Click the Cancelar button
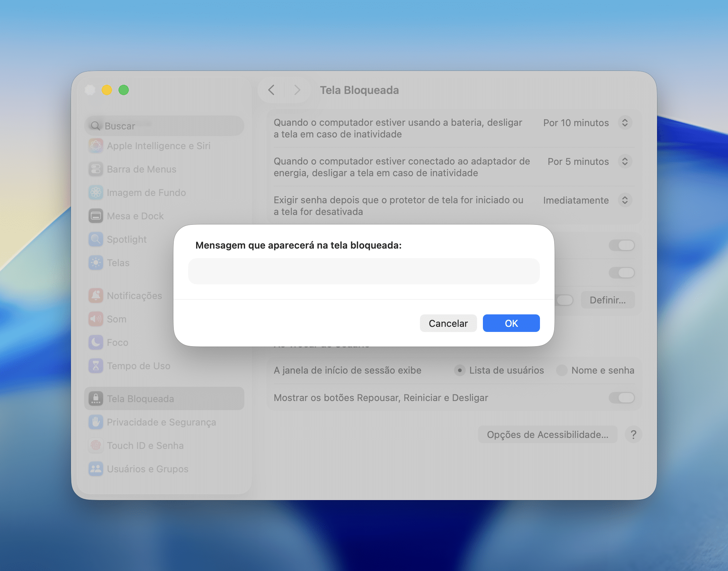Viewport: 728px width, 571px height. click(x=448, y=323)
